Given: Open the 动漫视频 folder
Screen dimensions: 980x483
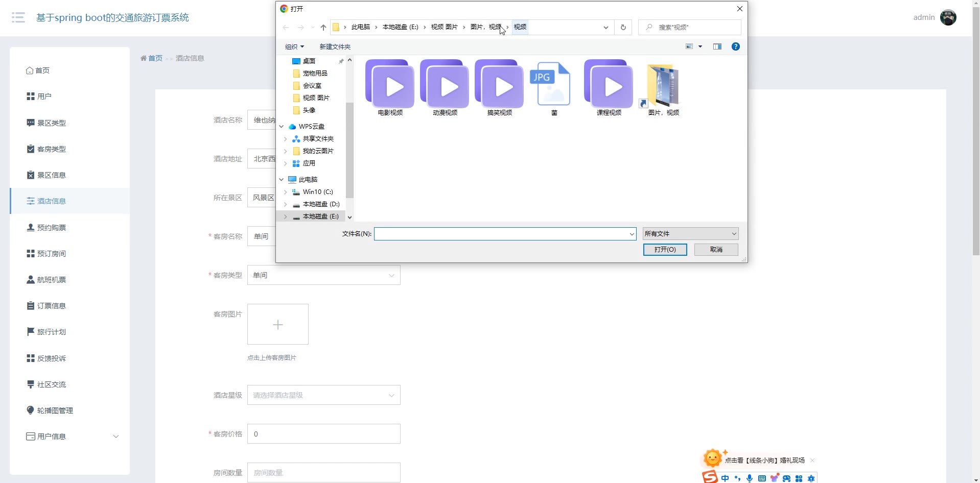Looking at the screenshot, I should (445, 87).
